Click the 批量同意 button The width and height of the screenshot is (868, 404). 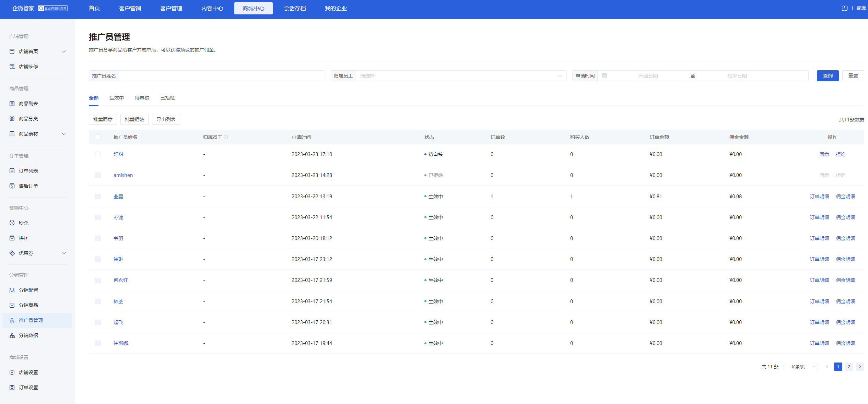(103, 119)
